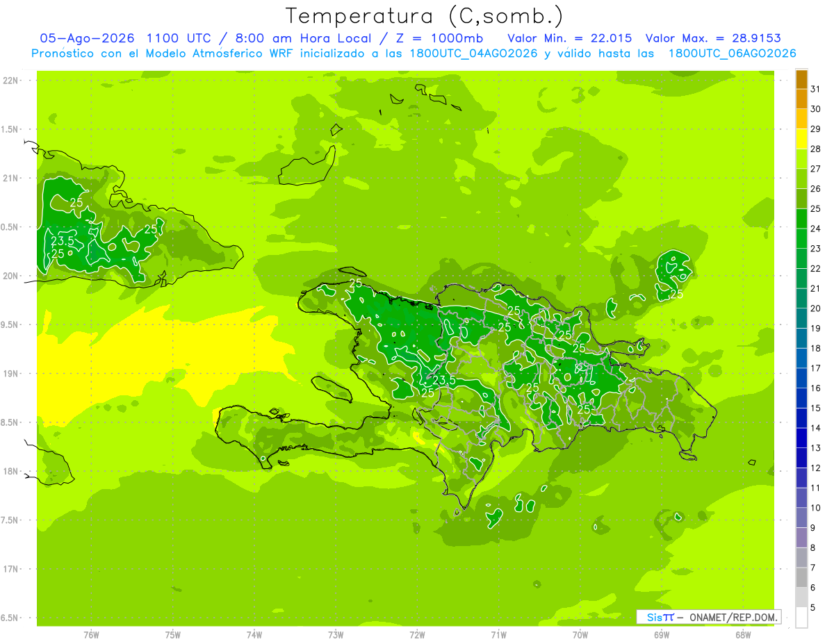The height and width of the screenshot is (644, 834).
Task: Click the '17N' latitude axis label
Action: tap(10, 569)
